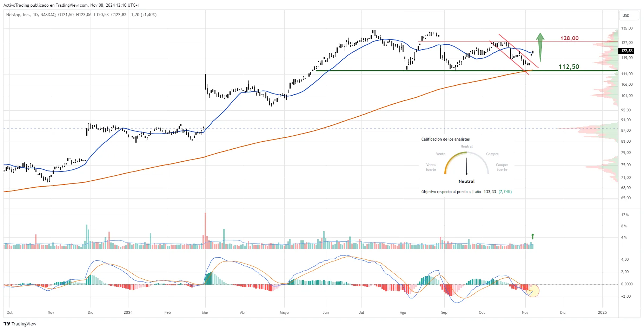Click the 2025 label on time axis
This screenshot has height=330, width=644.
click(x=602, y=312)
